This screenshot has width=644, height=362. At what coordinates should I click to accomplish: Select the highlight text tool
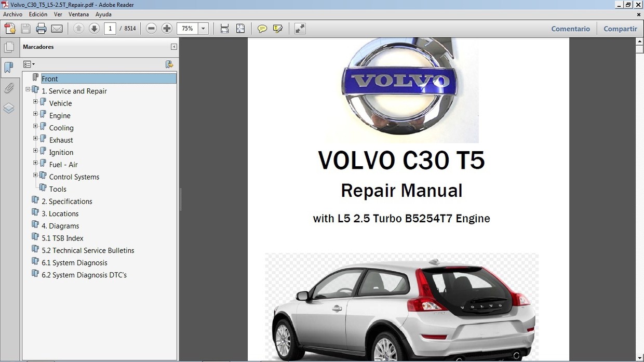278,29
